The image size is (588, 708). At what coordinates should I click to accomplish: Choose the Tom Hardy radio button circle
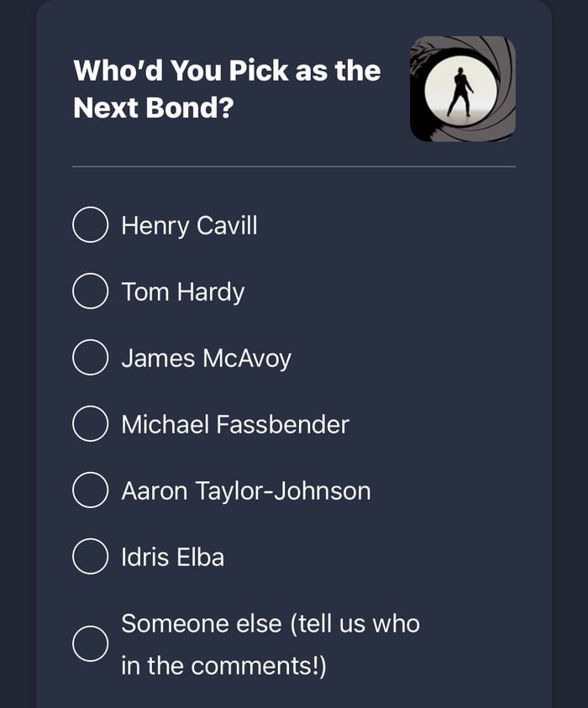pos(90,291)
